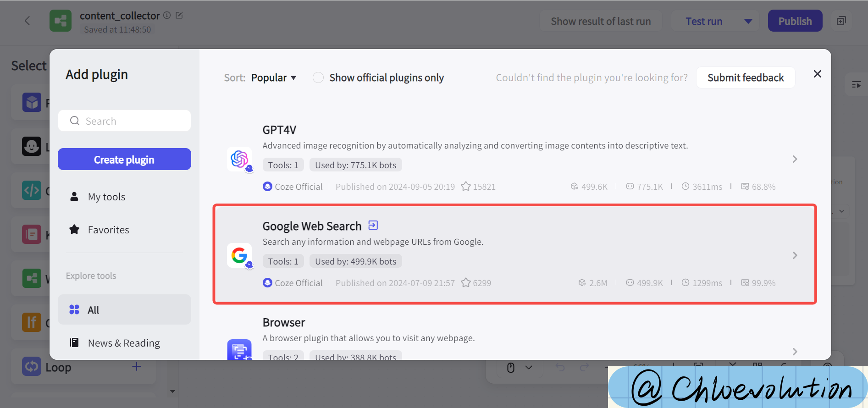Viewport: 868px width, 408px height.
Task: Click the 99.9% success rate stat
Action: (x=758, y=283)
